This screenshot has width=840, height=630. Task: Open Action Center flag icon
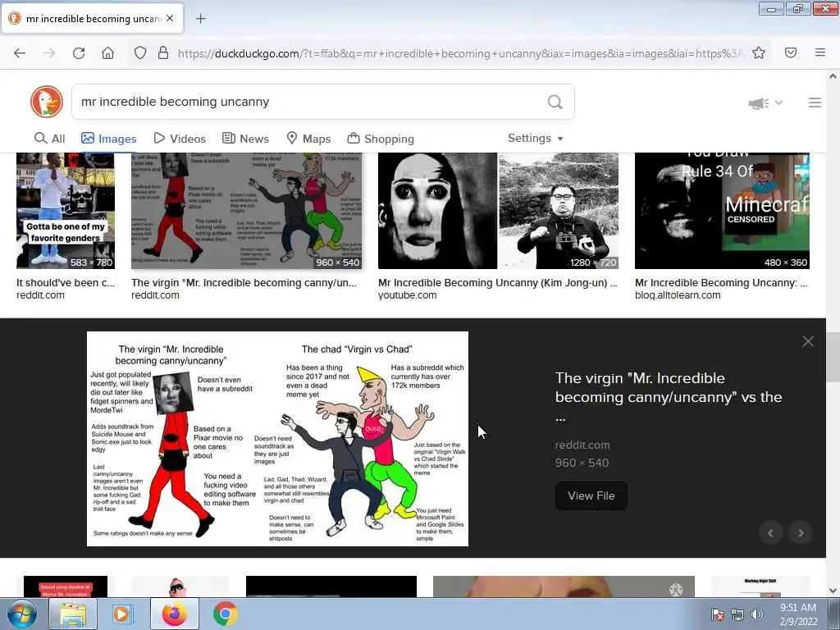717,614
